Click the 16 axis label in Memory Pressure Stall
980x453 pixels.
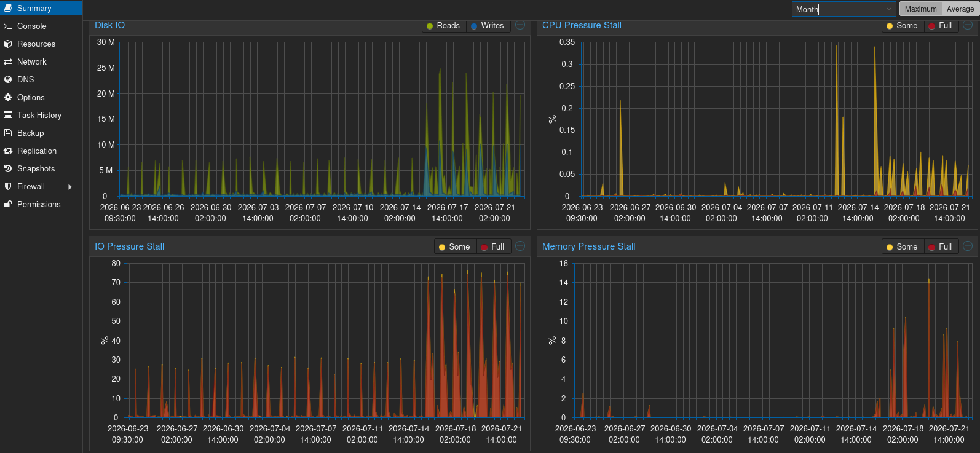point(563,264)
